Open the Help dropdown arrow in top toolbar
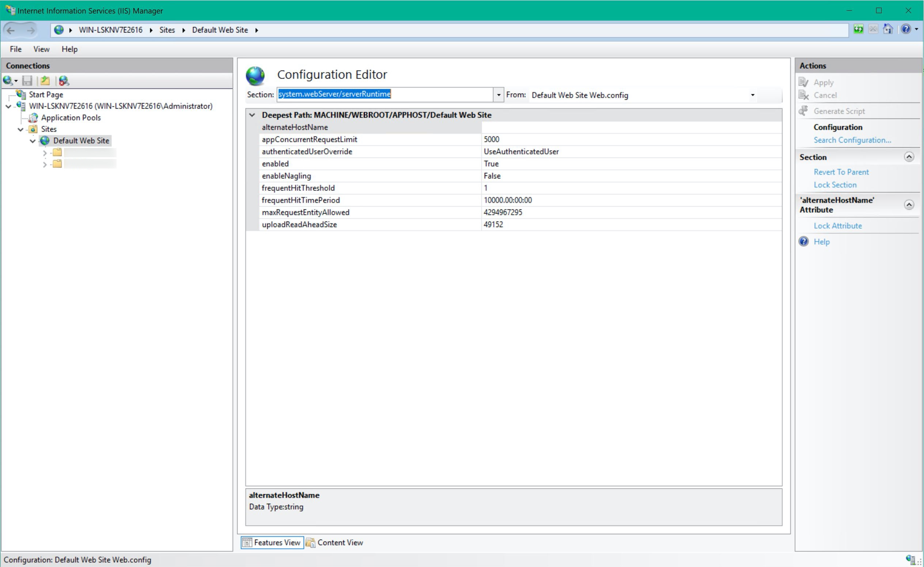The image size is (924, 567). 917,29
